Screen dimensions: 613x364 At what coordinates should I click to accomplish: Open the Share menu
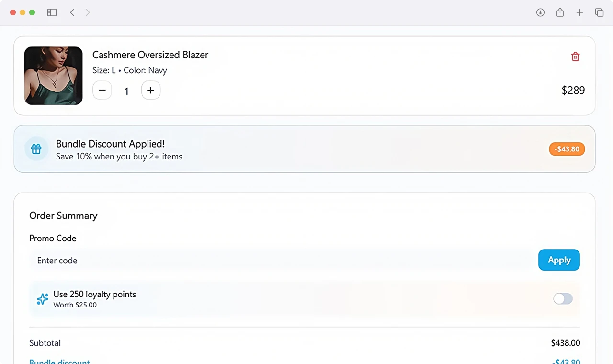pos(560,12)
